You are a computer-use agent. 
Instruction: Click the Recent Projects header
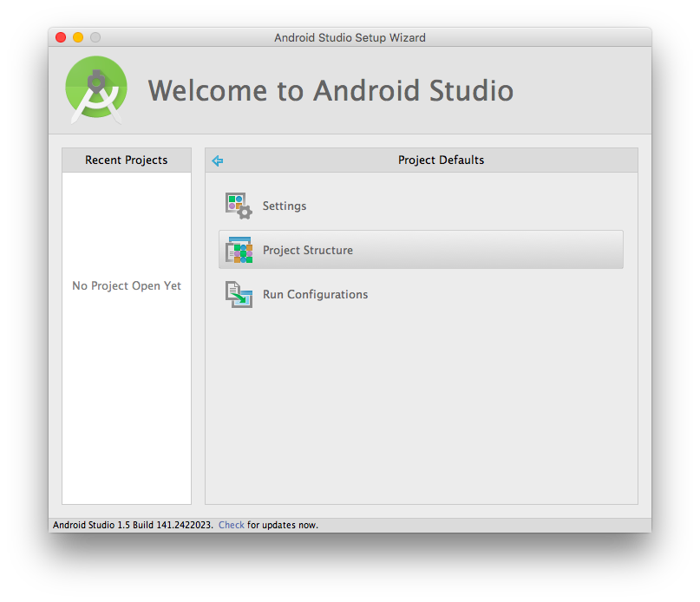(127, 160)
